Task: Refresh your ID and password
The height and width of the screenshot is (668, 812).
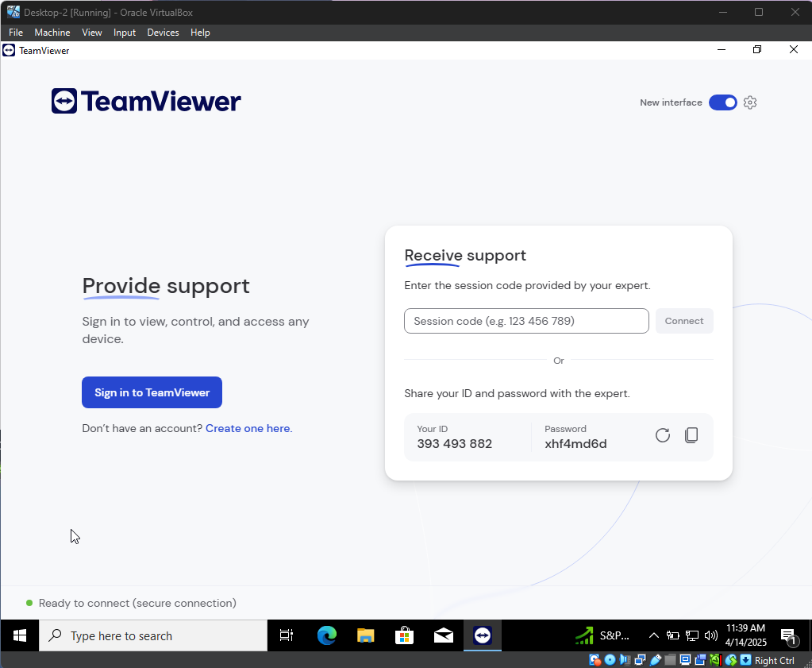Action: pyautogui.click(x=662, y=434)
